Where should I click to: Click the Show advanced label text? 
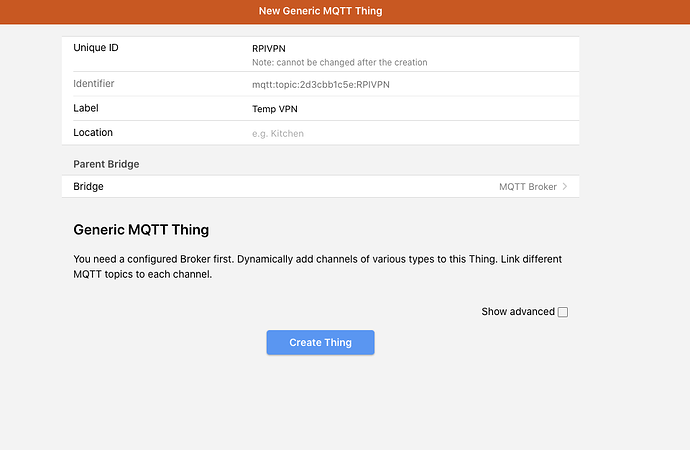[x=517, y=312]
